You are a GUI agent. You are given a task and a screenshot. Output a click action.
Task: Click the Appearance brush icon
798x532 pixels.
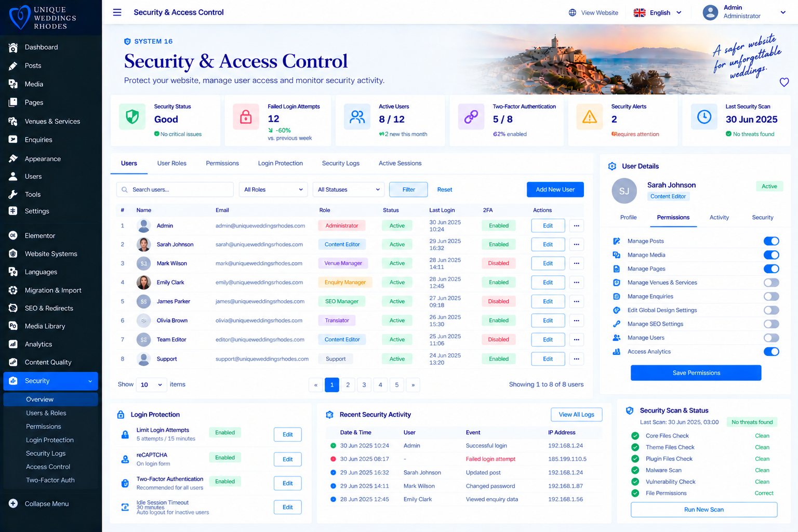[13, 159]
